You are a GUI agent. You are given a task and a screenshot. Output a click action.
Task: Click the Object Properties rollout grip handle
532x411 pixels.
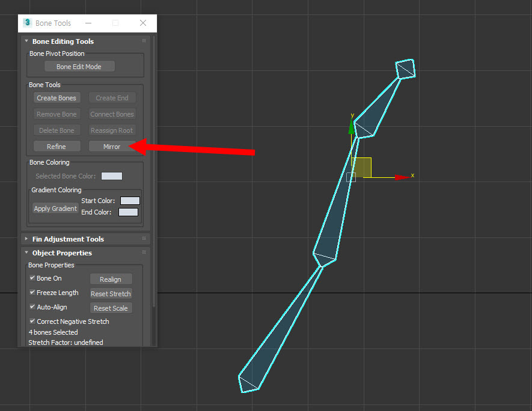pyautogui.click(x=144, y=252)
